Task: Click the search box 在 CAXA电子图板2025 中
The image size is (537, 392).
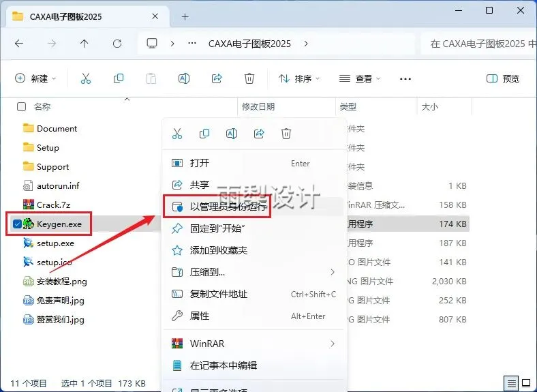Action: tap(479, 44)
